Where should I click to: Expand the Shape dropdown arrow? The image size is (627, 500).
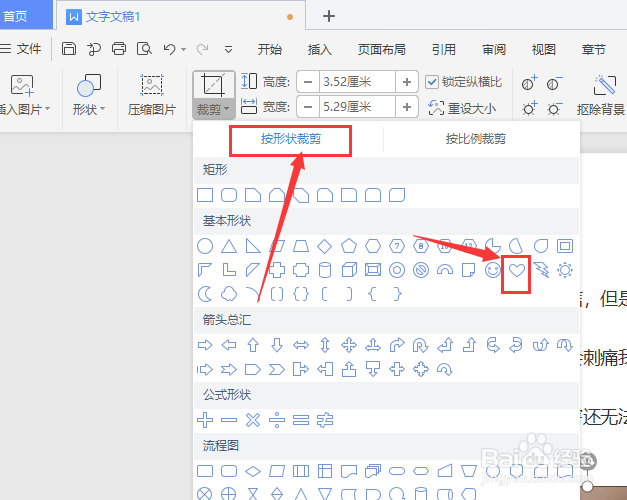pyautogui.click(x=102, y=108)
